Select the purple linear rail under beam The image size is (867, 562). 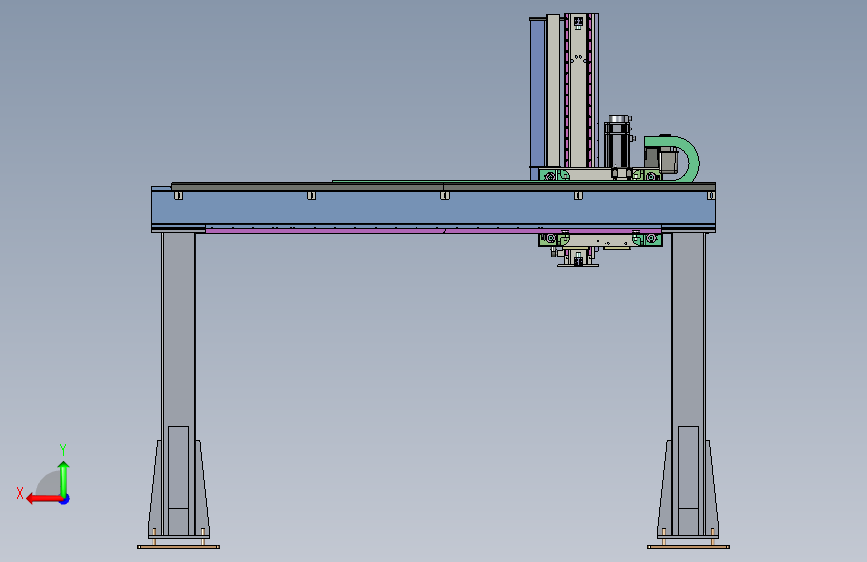point(433,230)
